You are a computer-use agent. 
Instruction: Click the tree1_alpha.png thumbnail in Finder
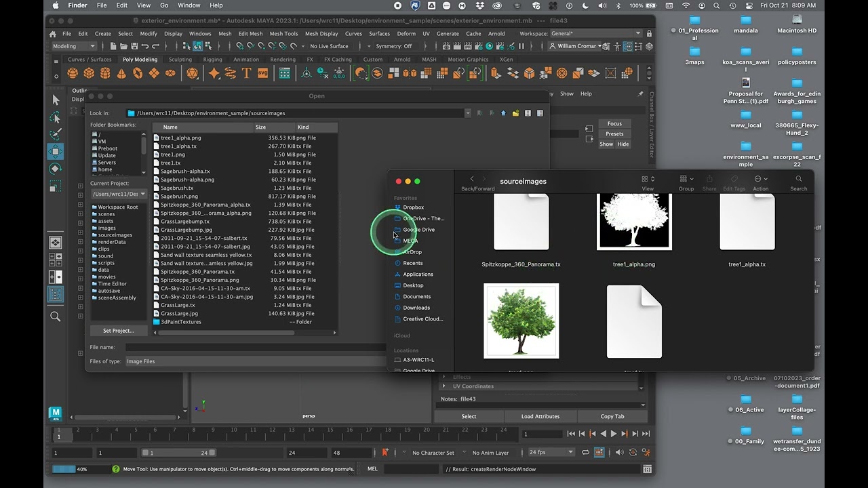tap(634, 221)
